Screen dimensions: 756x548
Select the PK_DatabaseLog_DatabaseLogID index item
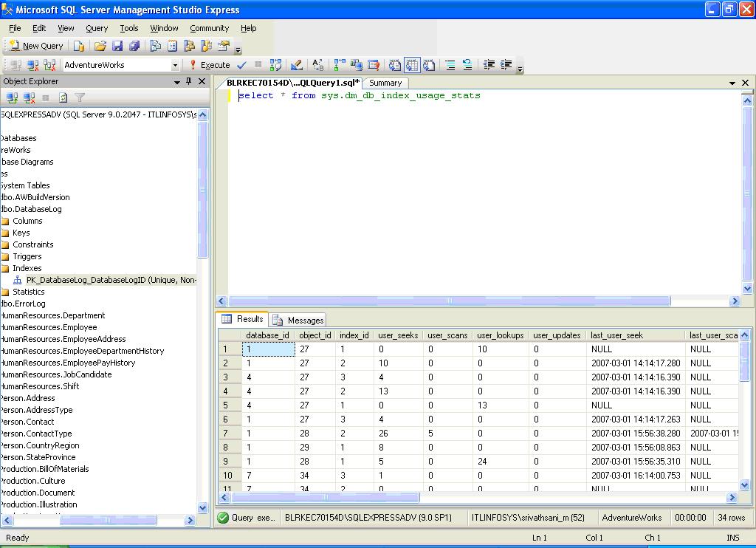coord(111,280)
